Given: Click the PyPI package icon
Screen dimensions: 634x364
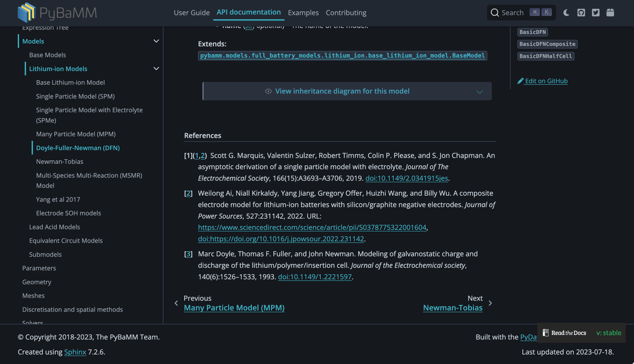Looking at the screenshot, I should coord(610,12).
